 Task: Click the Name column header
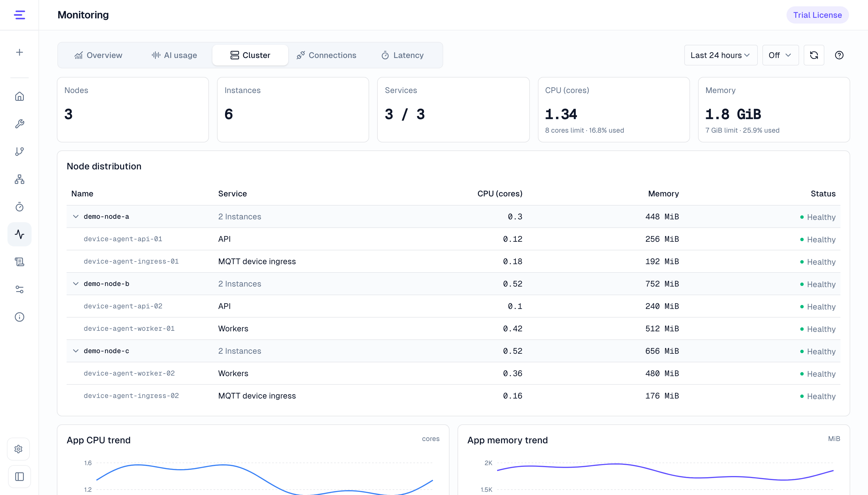[82, 194]
